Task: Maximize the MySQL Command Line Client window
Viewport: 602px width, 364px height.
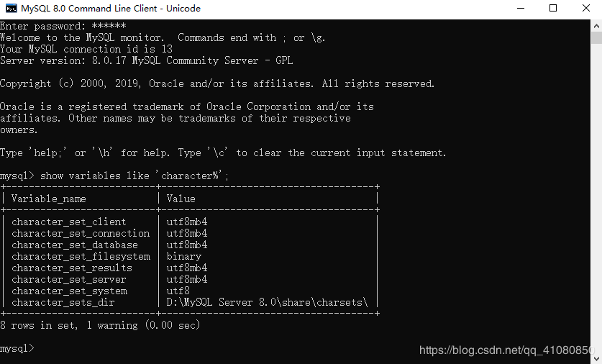Action: (553, 9)
